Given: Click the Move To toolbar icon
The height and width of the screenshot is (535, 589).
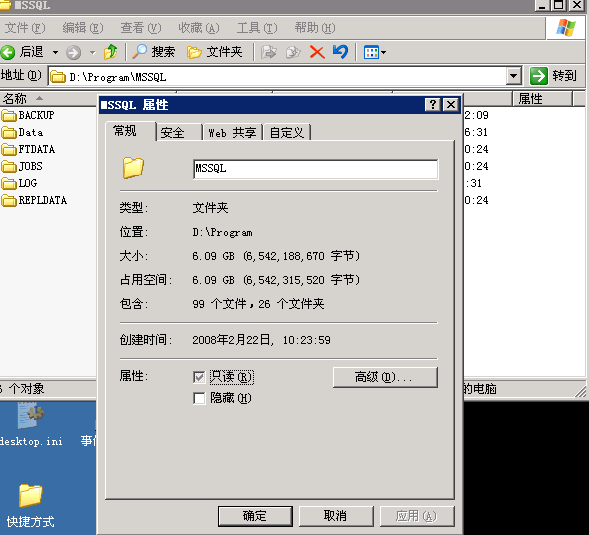Looking at the screenshot, I should 269,52.
